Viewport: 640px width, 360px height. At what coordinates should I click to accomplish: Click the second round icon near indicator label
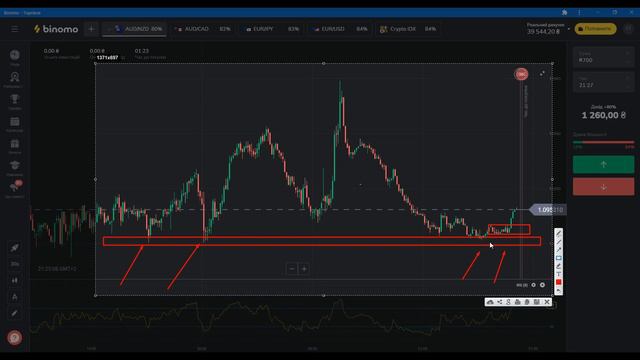(x=542, y=285)
